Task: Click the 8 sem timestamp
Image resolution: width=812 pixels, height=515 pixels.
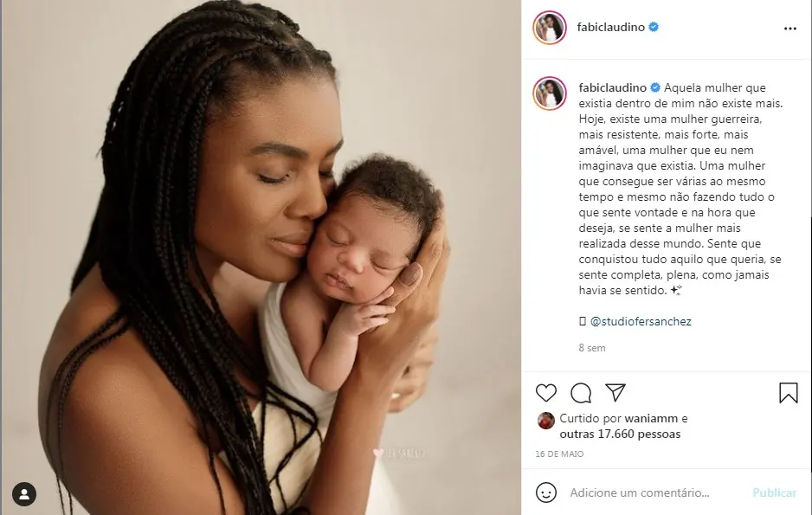Action: [x=592, y=348]
